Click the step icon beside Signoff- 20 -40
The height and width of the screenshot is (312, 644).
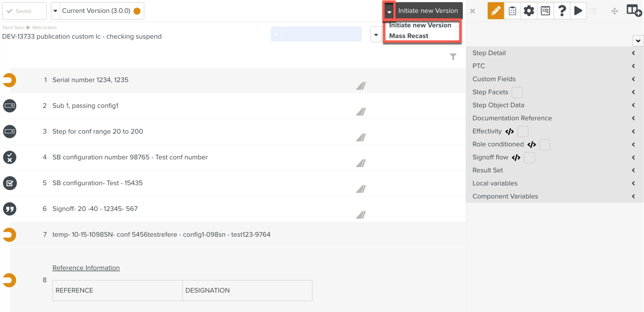pyautogui.click(x=9, y=209)
